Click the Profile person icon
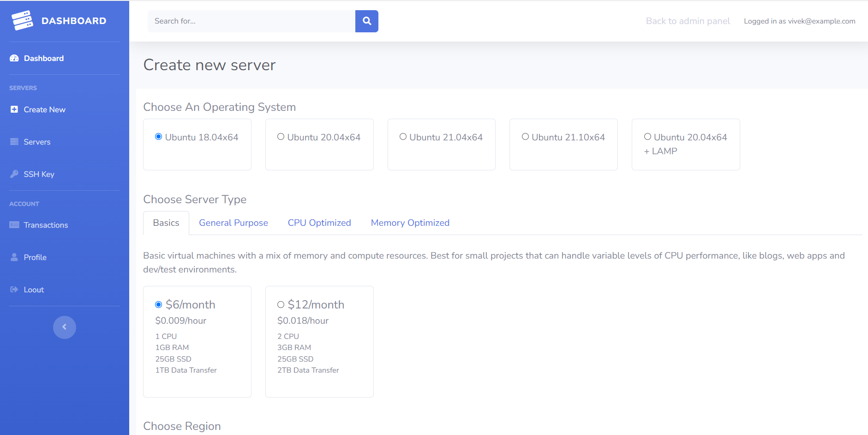The width and height of the screenshot is (868, 435). [14, 257]
